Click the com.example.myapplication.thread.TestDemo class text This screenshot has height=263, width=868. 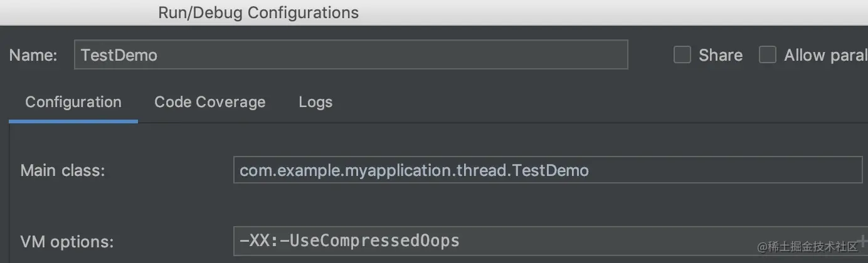tap(414, 170)
